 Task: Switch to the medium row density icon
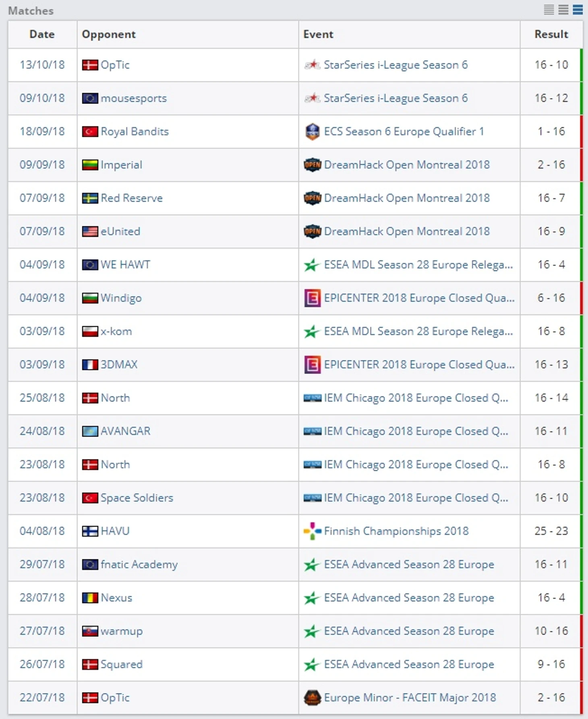pyautogui.click(x=563, y=10)
